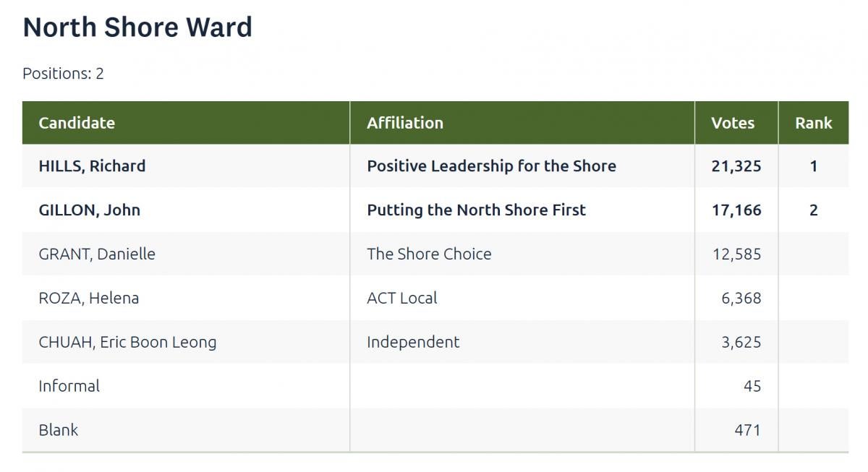
Task: Click the 21,325 votes value
Action: click(736, 166)
